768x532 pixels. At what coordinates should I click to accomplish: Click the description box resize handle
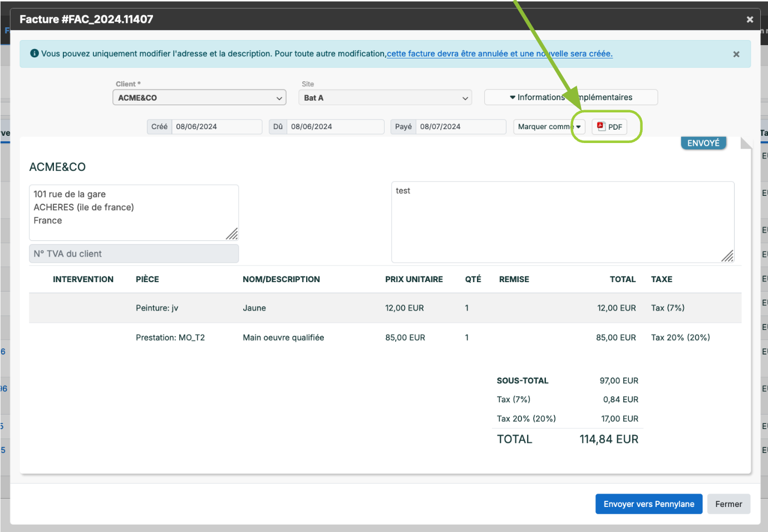(727, 256)
